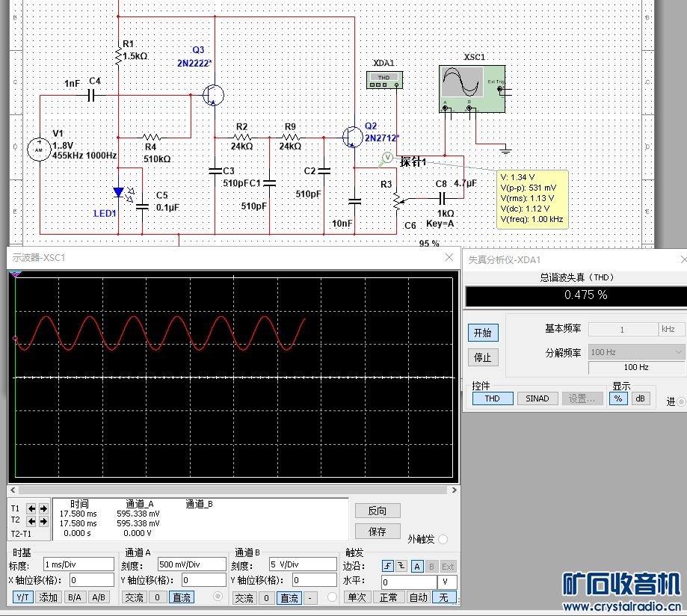The height and width of the screenshot is (616, 687).
Task: Switch the display unit to dB
Action: pyautogui.click(x=640, y=398)
